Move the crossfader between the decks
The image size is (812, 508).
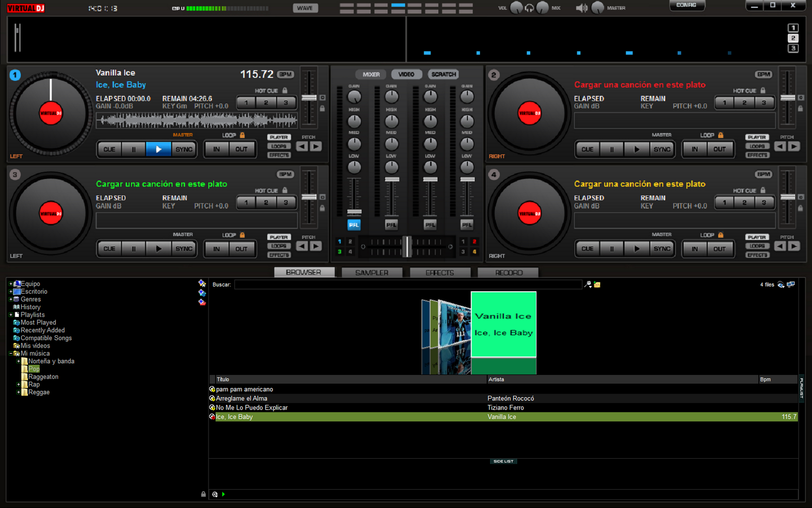408,246
